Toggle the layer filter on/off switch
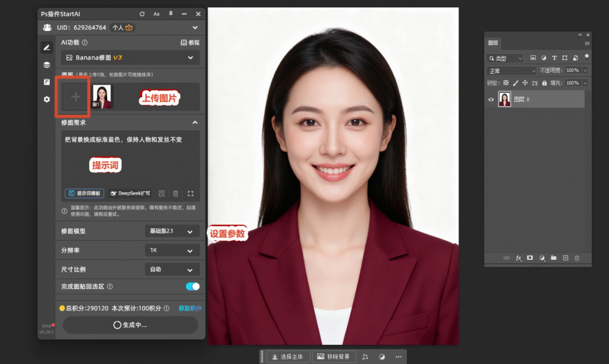 (586, 57)
